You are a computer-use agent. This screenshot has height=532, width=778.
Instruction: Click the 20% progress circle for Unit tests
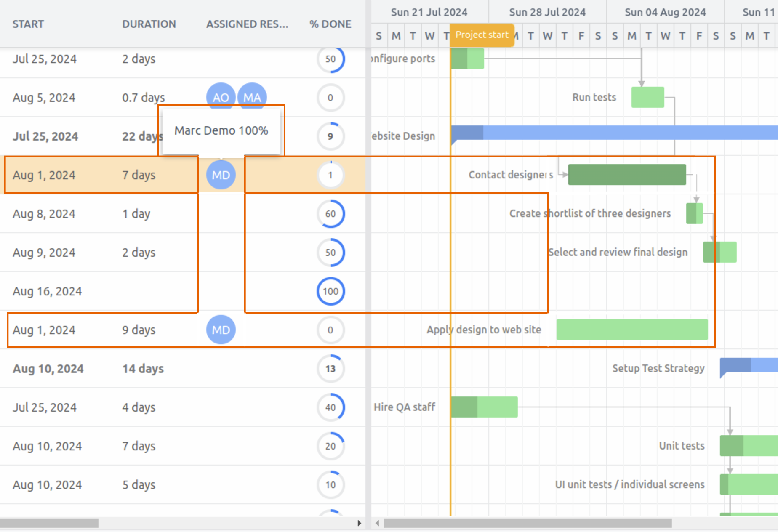click(x=330, y=446)
